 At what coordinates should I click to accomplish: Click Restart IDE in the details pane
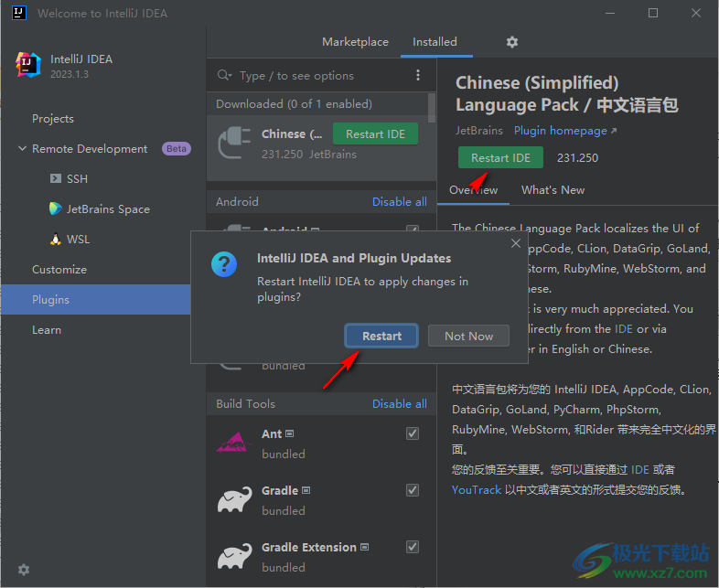(x=500, y=157)
